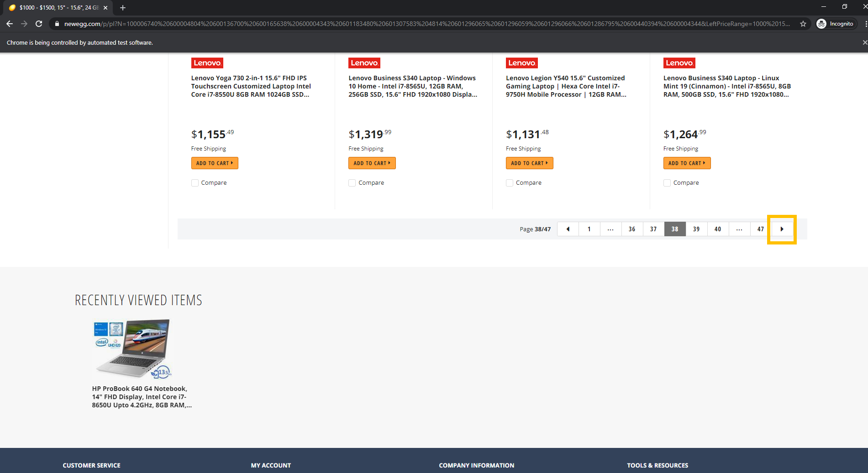
Task: Click Lenovo logo above S340 Linux laptop
Action: 679,63
